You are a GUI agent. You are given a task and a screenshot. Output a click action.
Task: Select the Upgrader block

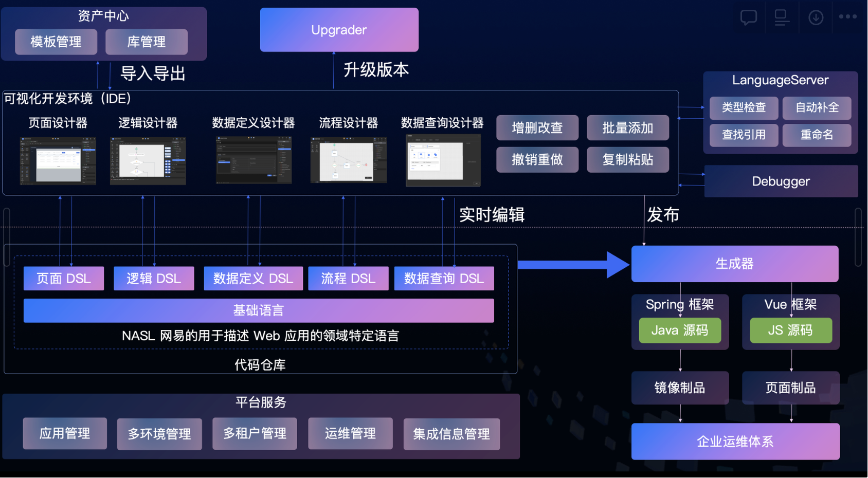click(339, 30)
